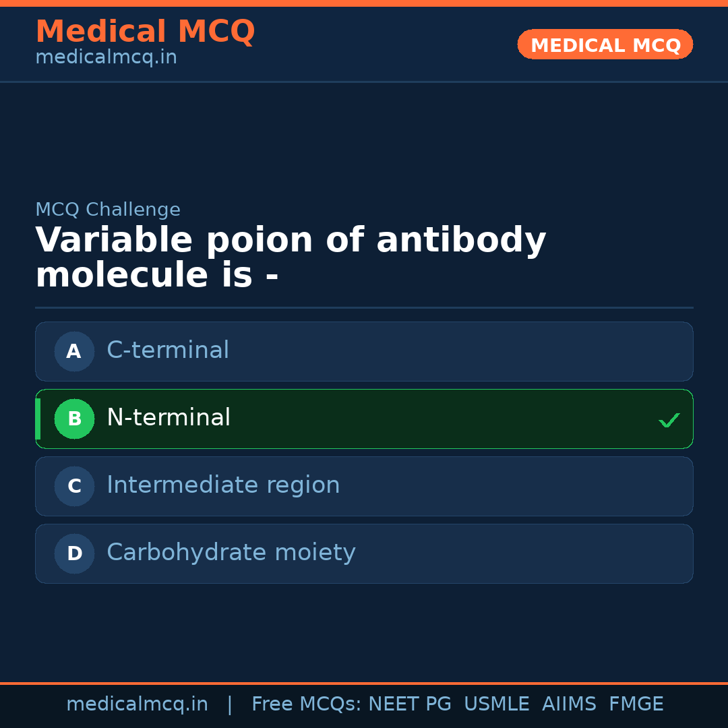Click the FMGE footer text
Viewport: 728px width, 728px height.
tap(636, 704)
